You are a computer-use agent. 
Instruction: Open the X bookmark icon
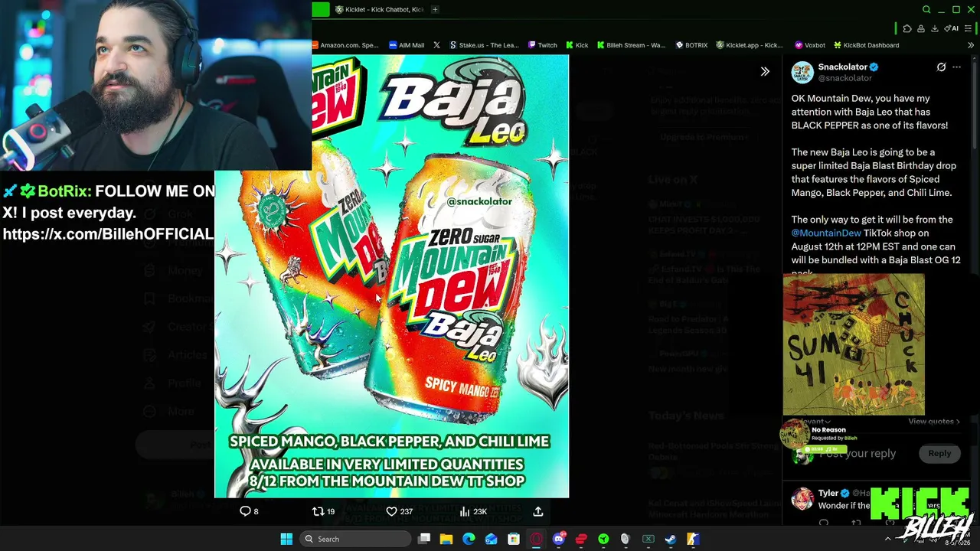point(436,45)
